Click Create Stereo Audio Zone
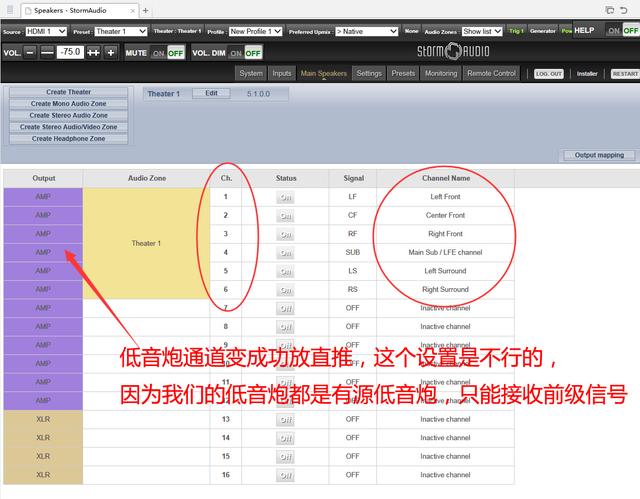 (69, 115)
